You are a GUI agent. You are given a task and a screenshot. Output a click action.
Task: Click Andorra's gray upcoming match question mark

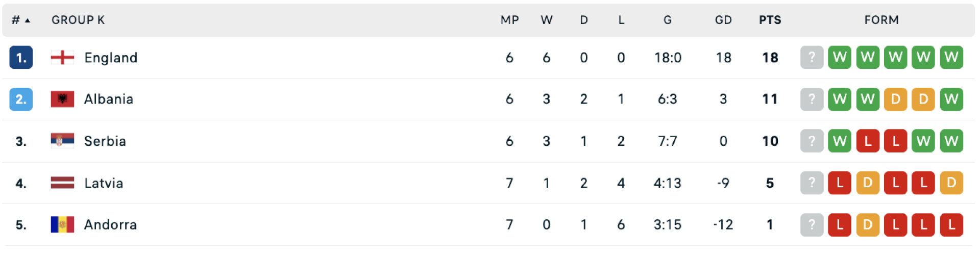click(812, 224)
